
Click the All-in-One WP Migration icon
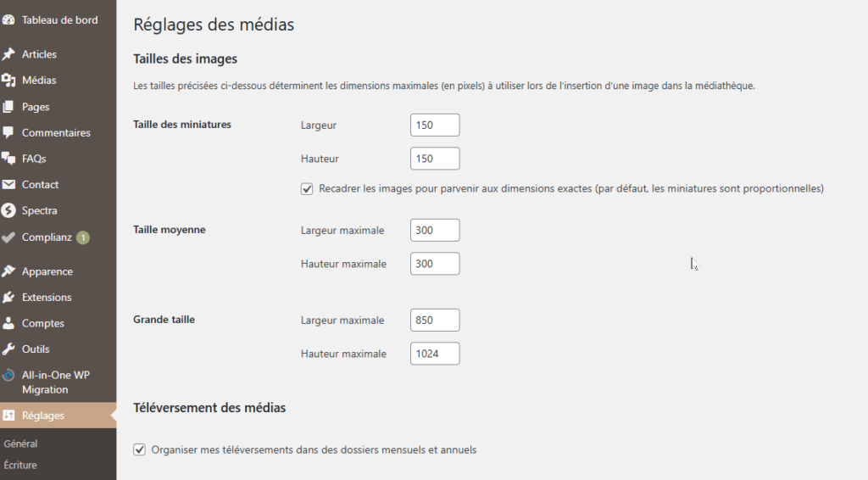coord(8,376)
